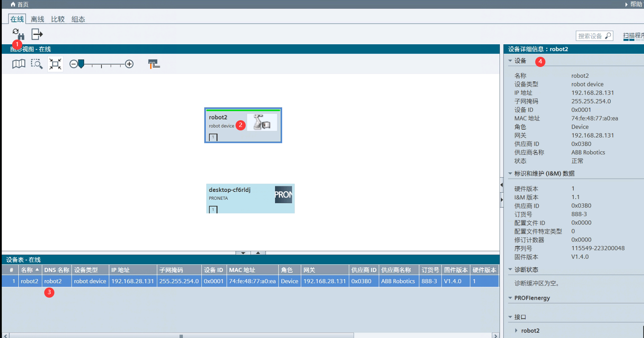The image size is (644, 338).
Task: Click the search magnifier in device search box
Action: [x=608, y=36]
